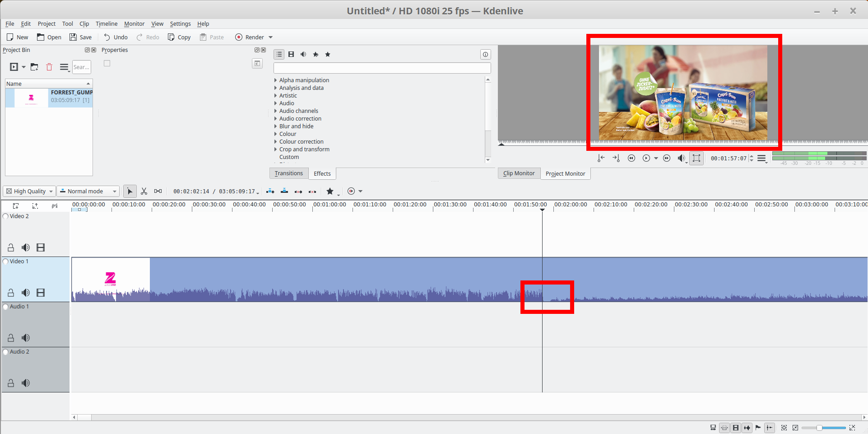
Task: Lock the Video 1 track
Action: pos(11,293)
